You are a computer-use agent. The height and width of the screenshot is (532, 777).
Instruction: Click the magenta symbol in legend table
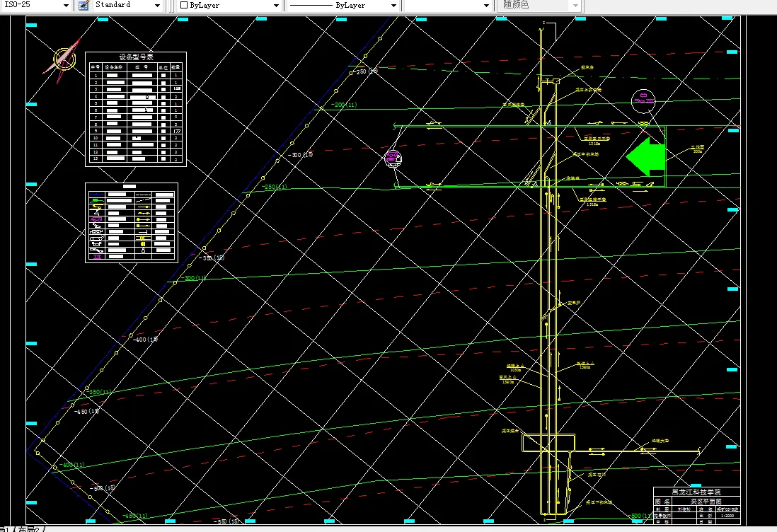(x=97, y=219)
